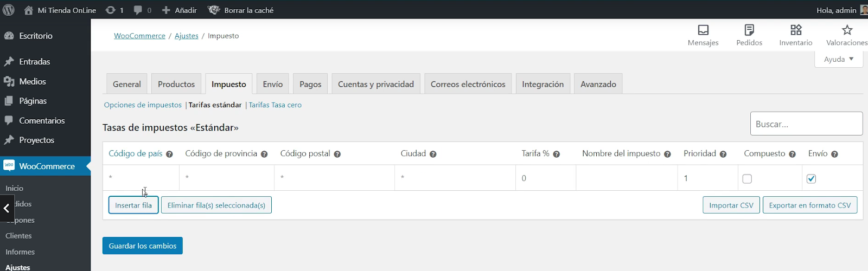
Task: Click help icon next to Nombre del impuesto
Action: click(667, 154)
